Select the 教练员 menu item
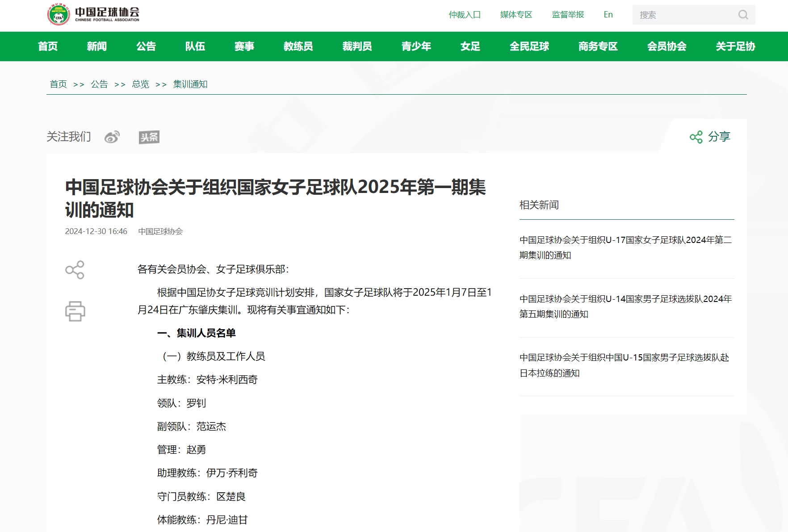The height and width of the screenshot is (532, 788). [x=298, y=46]
